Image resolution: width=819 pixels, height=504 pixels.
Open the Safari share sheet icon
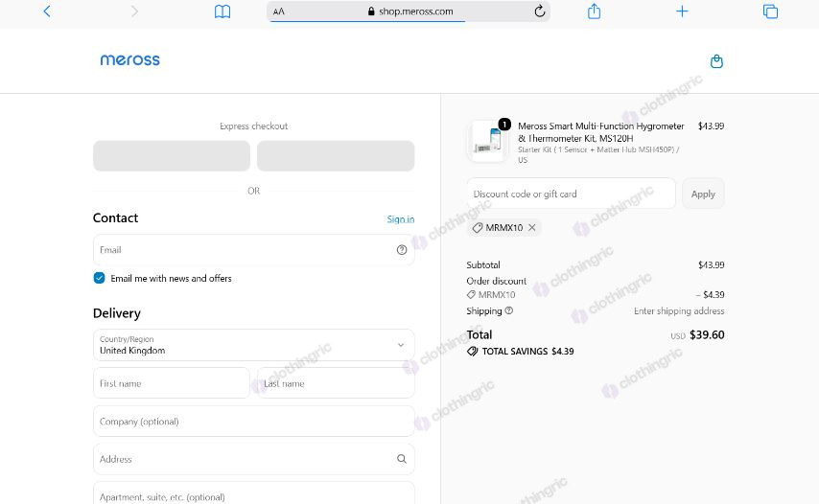594,11
